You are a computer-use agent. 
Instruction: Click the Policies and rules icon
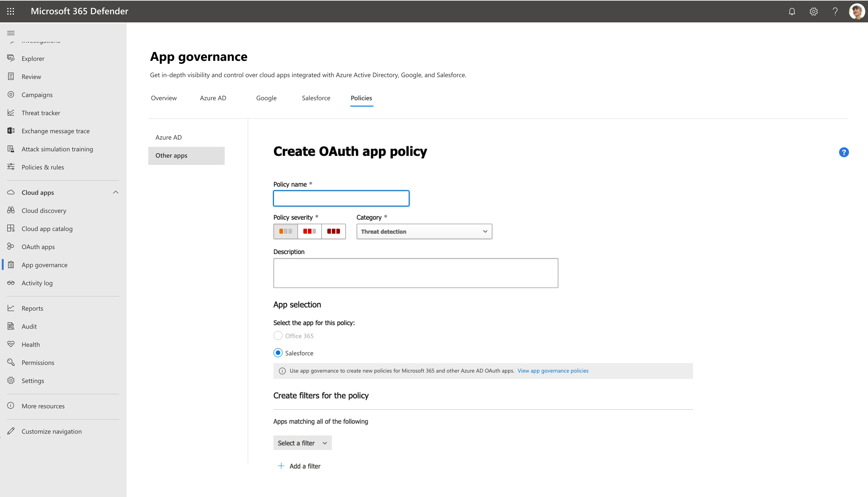(11, 167)
